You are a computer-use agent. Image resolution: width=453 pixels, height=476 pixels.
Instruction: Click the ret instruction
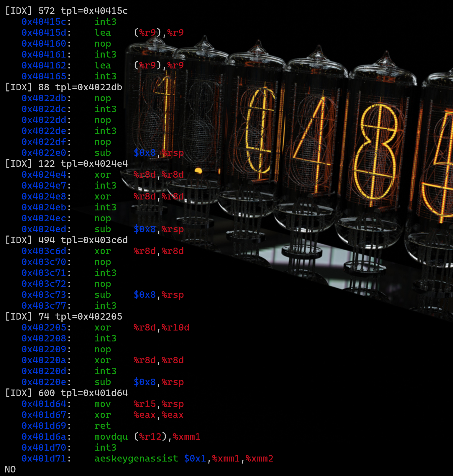103,426
